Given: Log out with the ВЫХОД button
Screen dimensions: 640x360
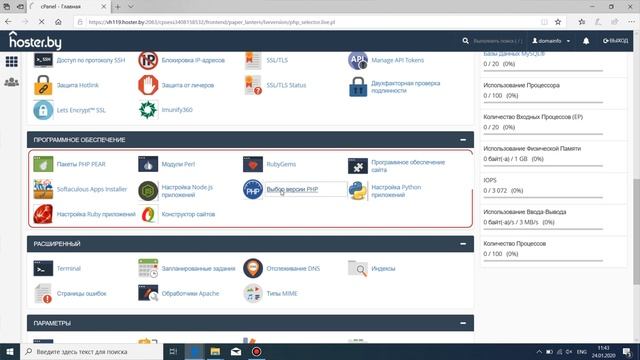Looking at the screenshot, I should pyautogui.click(x=616, y=41).
